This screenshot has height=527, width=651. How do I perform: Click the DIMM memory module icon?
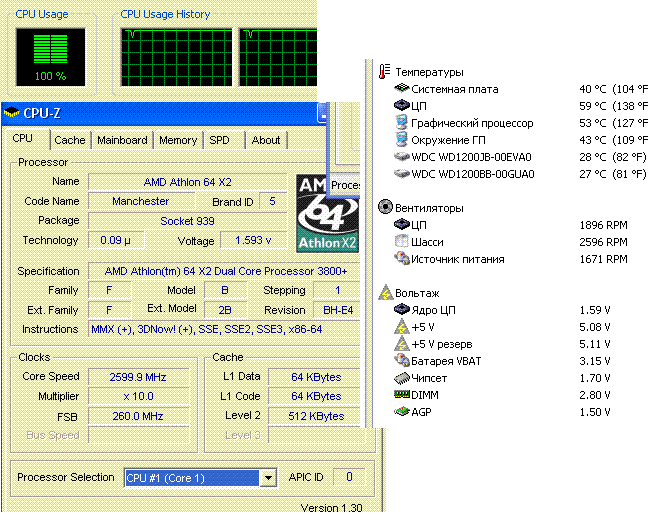tap(401, 394)
